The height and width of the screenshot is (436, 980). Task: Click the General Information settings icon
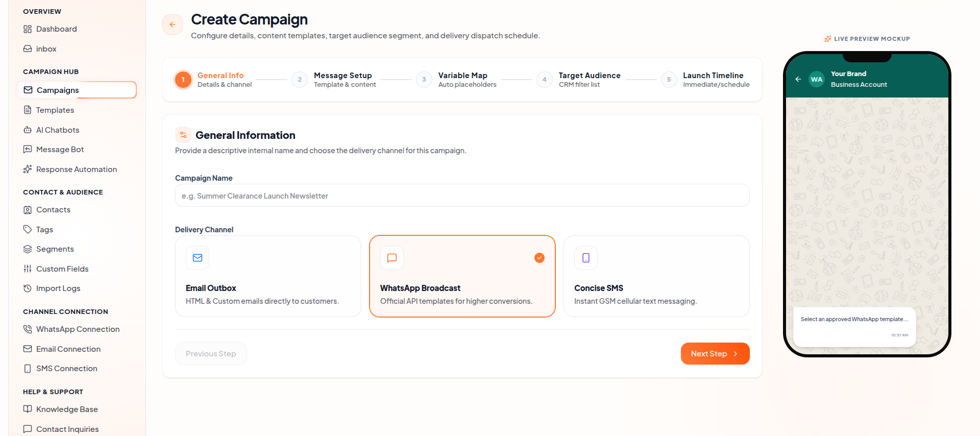click(183, 135)
